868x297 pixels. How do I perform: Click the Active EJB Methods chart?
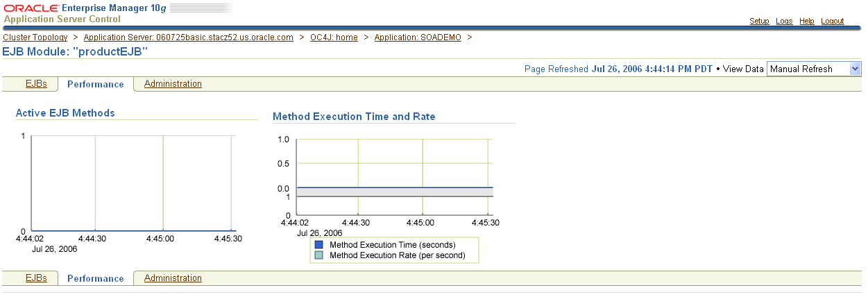(x=132, y=183)
